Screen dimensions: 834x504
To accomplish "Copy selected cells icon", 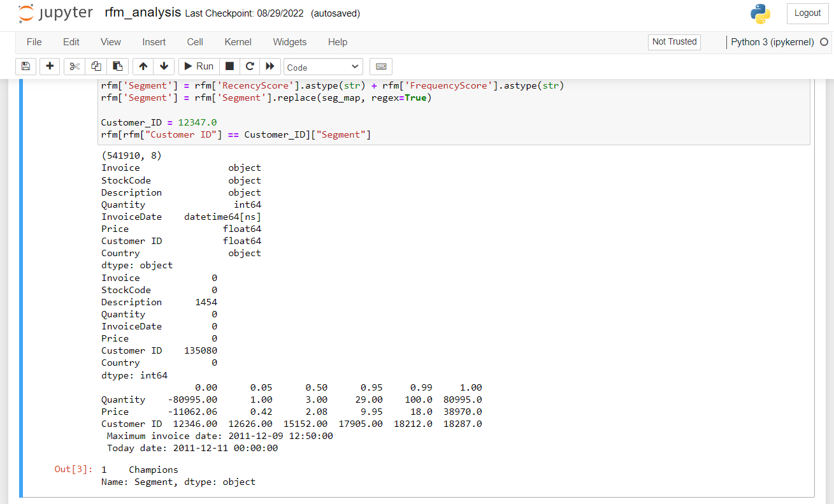I will (96, 66).
